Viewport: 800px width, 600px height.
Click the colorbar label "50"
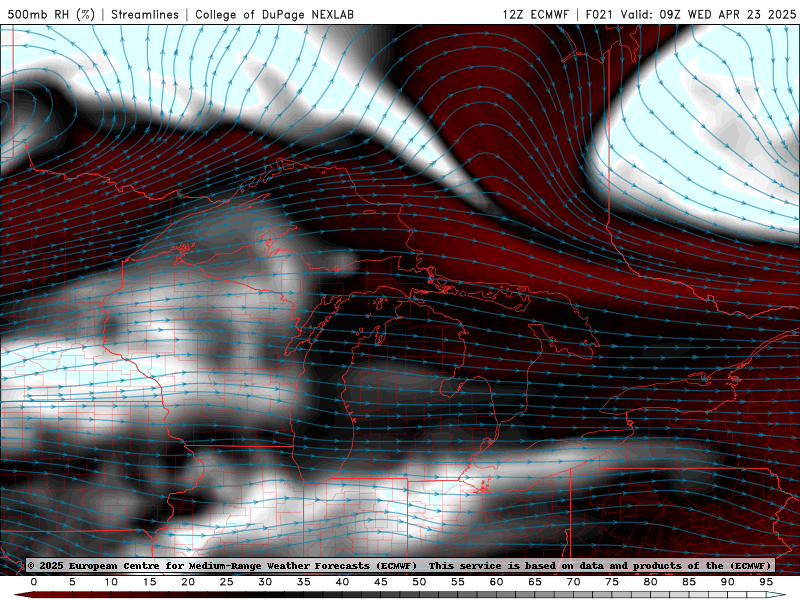point(419,582)
